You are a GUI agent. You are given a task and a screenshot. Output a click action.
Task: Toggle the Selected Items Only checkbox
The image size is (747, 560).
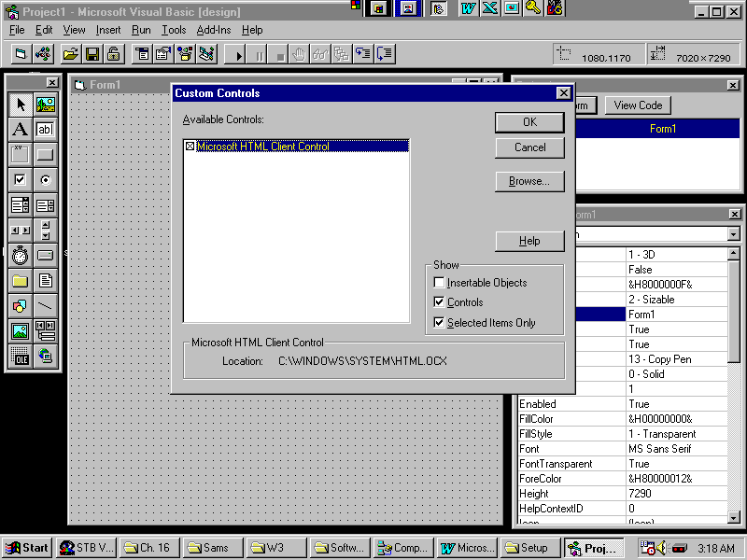pos(440,323)
